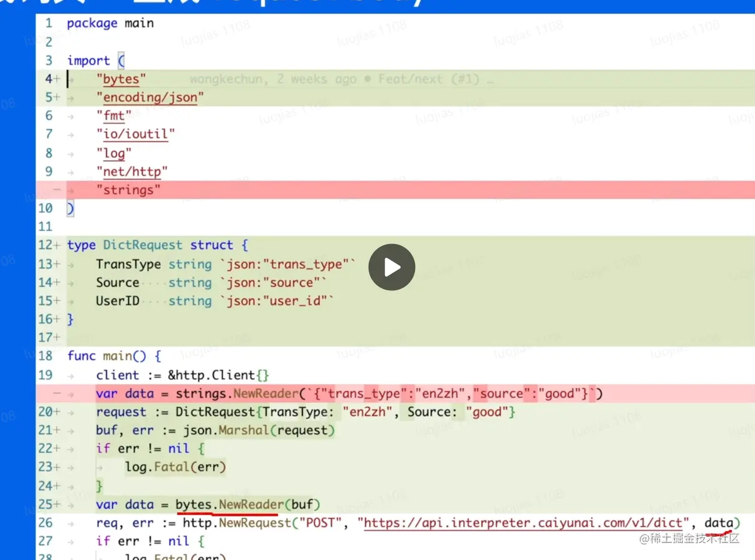Click the addition marker beside line 20
This screenshot has width=755, height=560.
point(58,412)
